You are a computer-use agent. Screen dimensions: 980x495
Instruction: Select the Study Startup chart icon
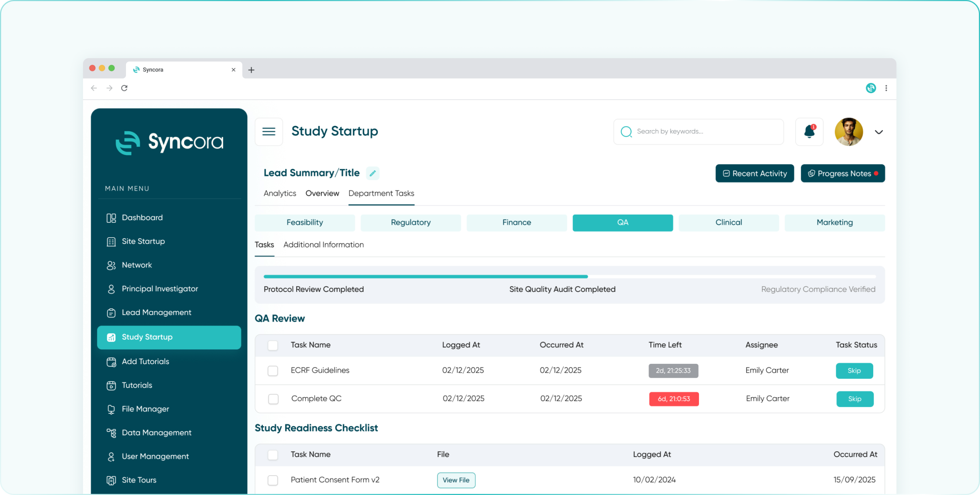coord(111,337)
